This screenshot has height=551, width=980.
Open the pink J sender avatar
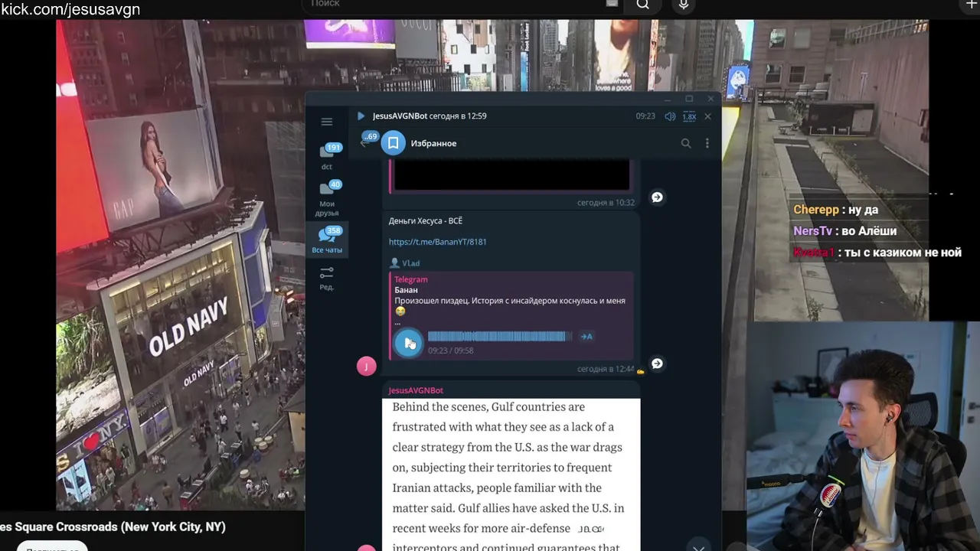[366, 367]
